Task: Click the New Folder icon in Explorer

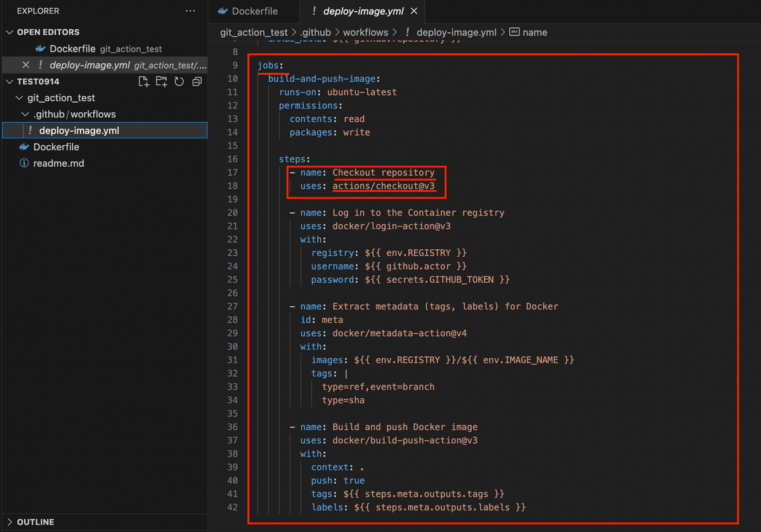Action: (161, 81)
